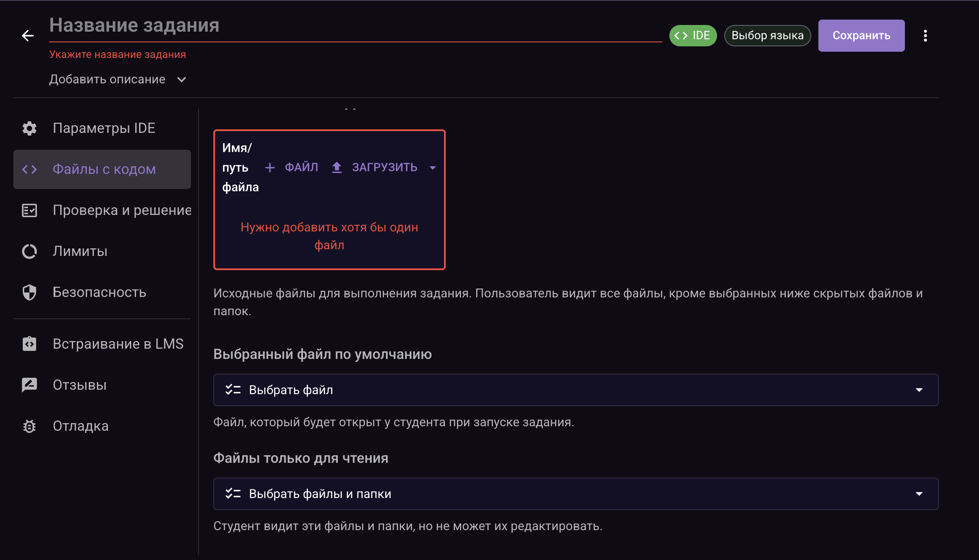This screenshot has height=560, width=979.
Task: Open the Параметры IDE section
Action: (x=102, y=128)
